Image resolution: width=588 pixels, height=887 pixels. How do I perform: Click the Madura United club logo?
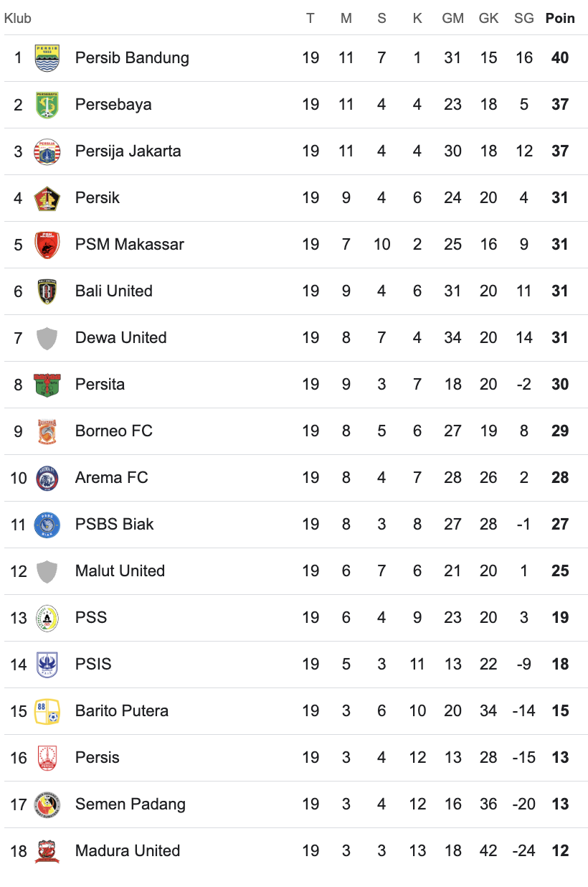coord(47,851)
